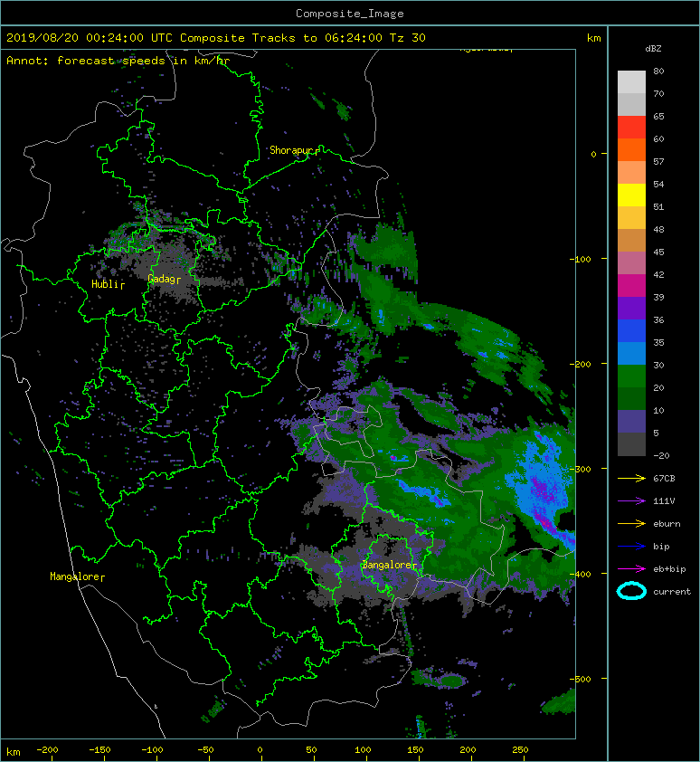Click the '67CB' legend label
700x762 pixels.
tap(664, 479)
